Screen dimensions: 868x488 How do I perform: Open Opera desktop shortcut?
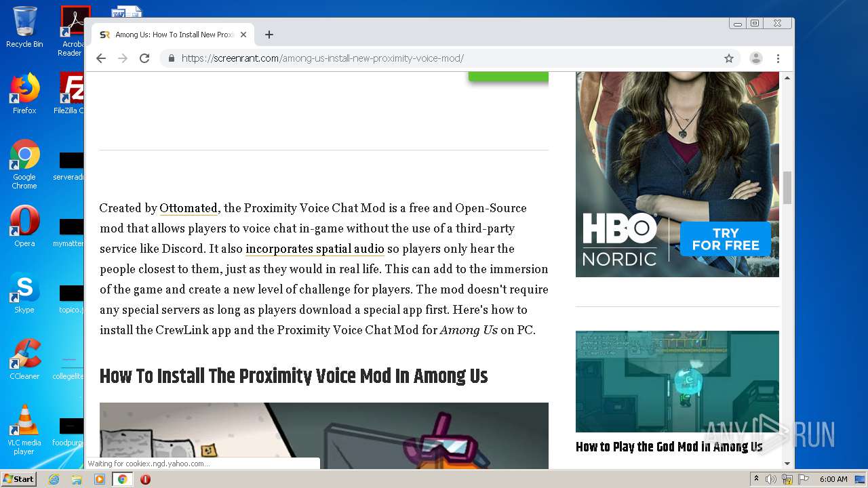pyautogui.click(x=24, y=226)
